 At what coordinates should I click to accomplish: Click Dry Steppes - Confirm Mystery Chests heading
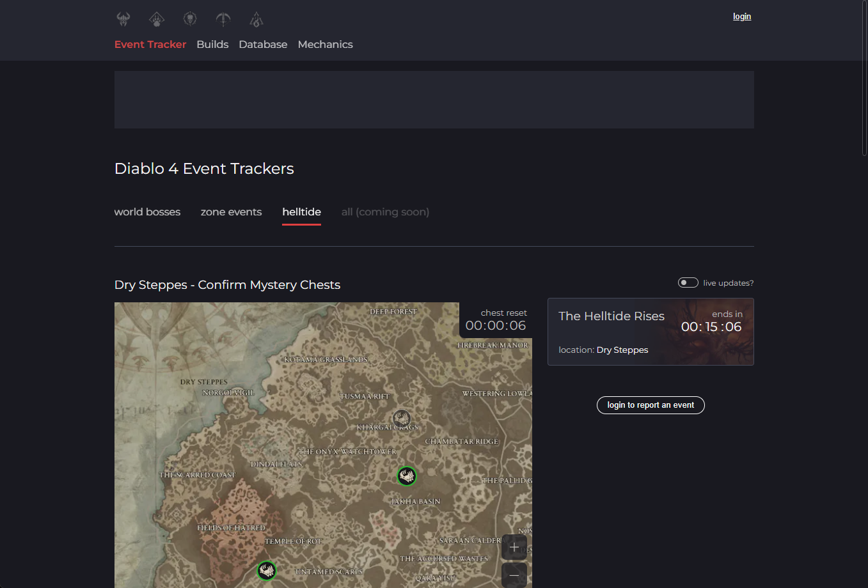(x=227, y=285)
